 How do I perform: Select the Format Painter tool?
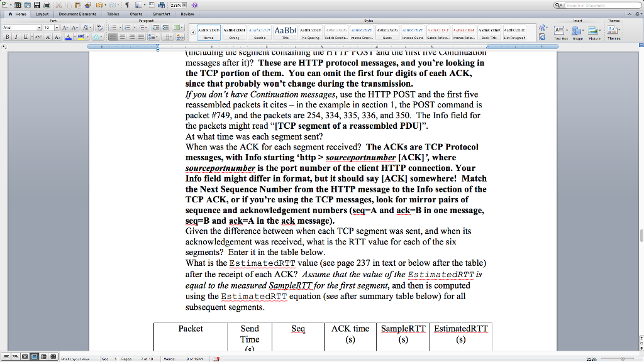(x=87, y=4)
